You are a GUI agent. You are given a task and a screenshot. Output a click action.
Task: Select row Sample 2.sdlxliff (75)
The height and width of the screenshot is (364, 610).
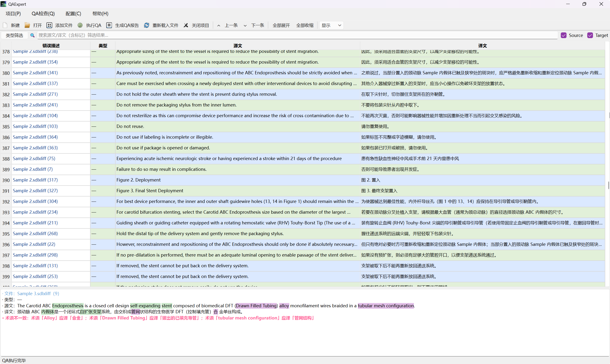click(x=303, y=159)
